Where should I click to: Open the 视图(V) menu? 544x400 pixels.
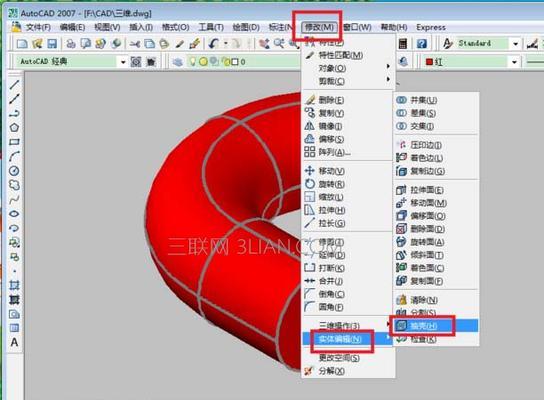click(x=107, y=27)
